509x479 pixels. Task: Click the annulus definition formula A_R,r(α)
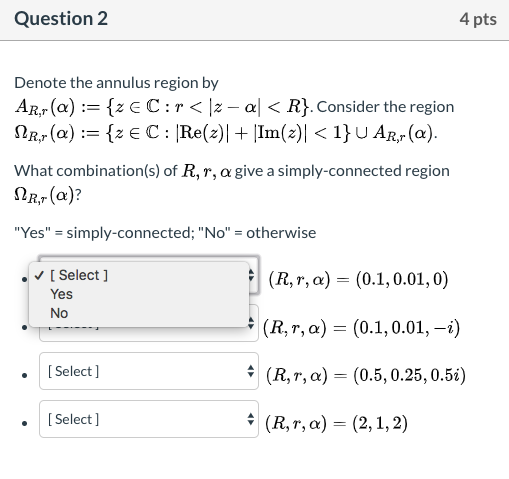[x=163, y=107]
